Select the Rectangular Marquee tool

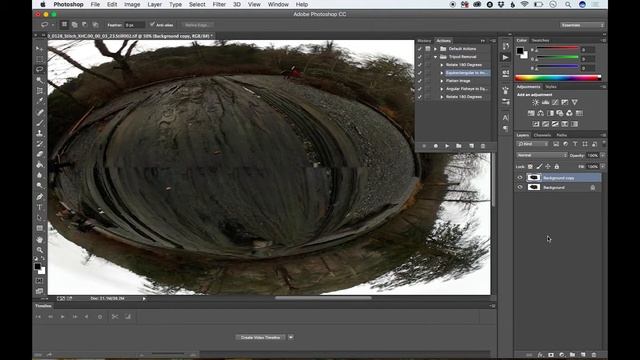point(40,60)
